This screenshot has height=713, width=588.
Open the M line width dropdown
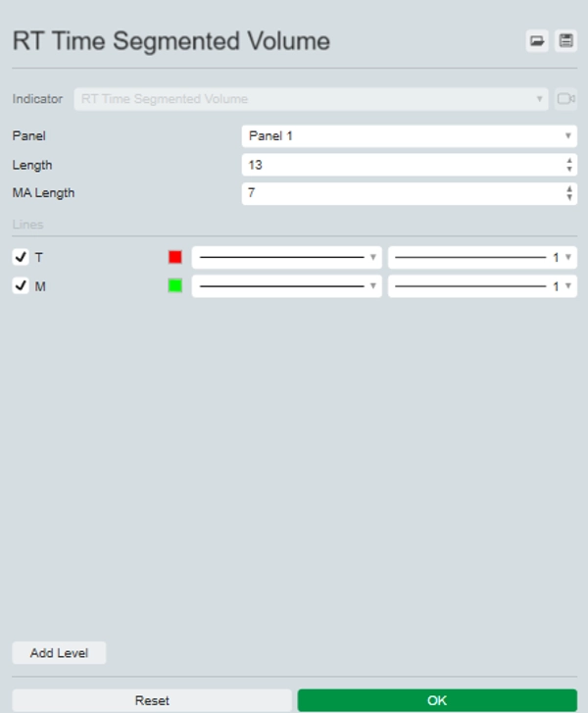[x=482, y=286]
